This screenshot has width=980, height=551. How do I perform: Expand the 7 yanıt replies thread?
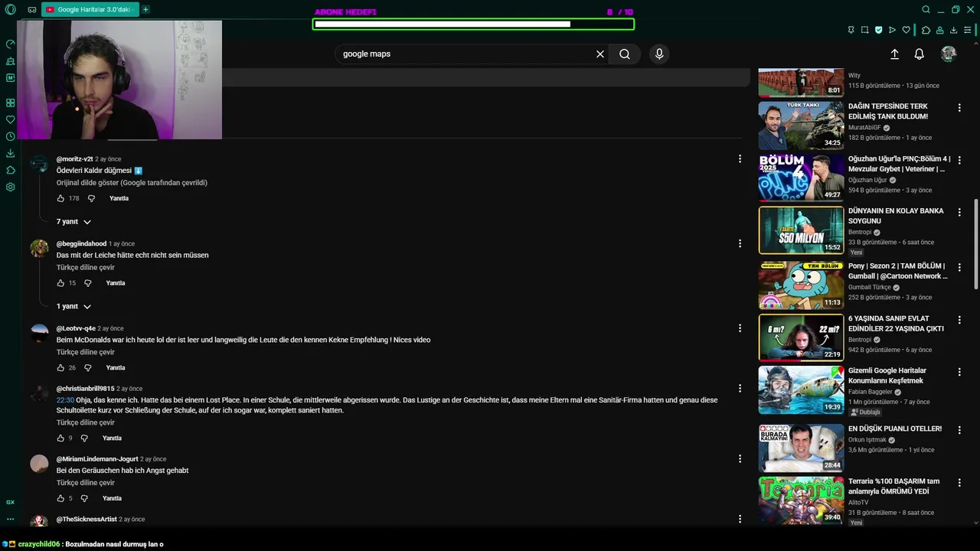[x=73, y=222]
